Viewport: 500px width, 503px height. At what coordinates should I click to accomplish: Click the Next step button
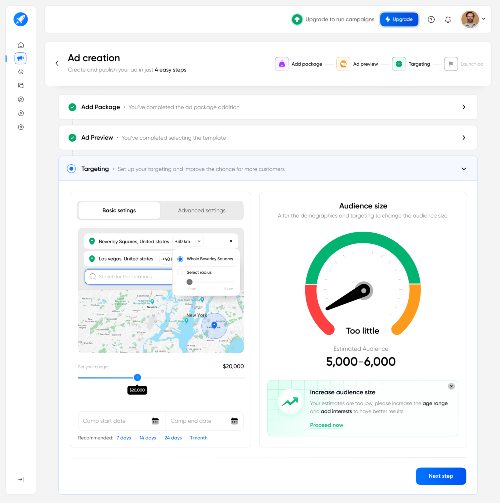441,476
